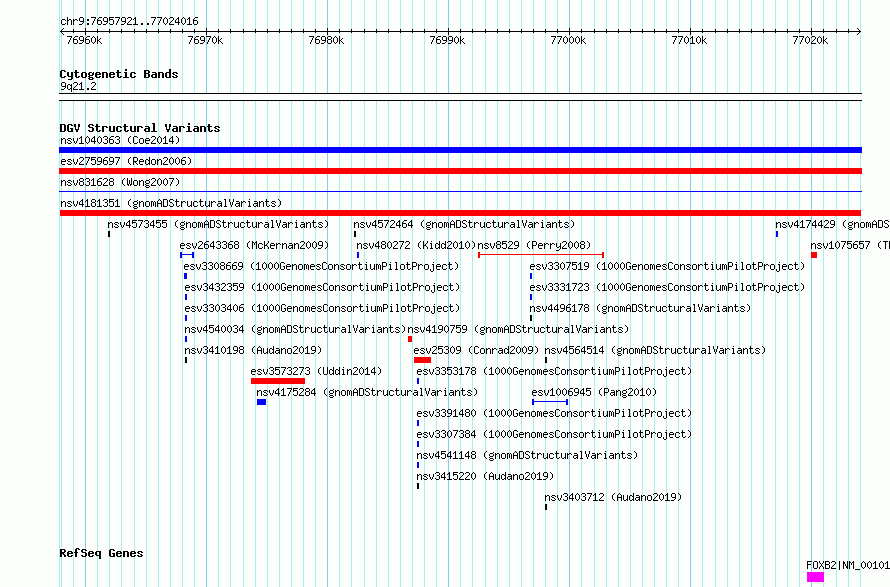Open nsv4174429 variant label
Image resolution: width=890 pixels, height=587 pixels.
pos(832,224)
